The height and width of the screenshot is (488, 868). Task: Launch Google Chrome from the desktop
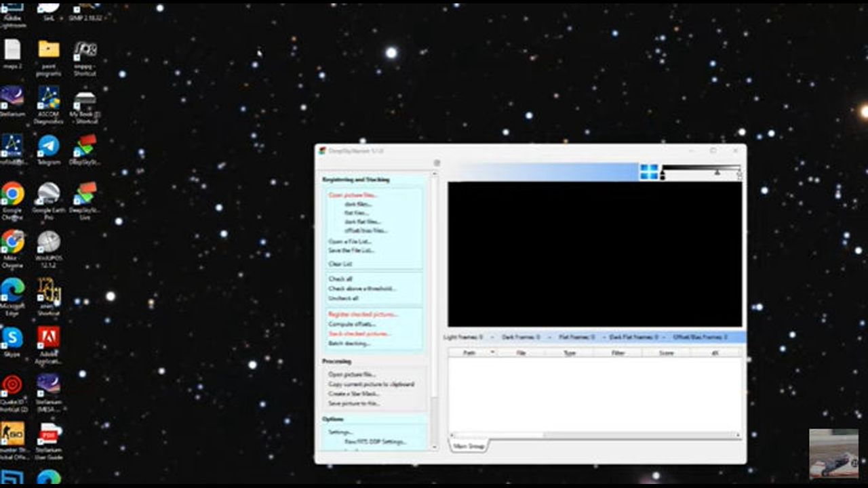coord(12,195)
